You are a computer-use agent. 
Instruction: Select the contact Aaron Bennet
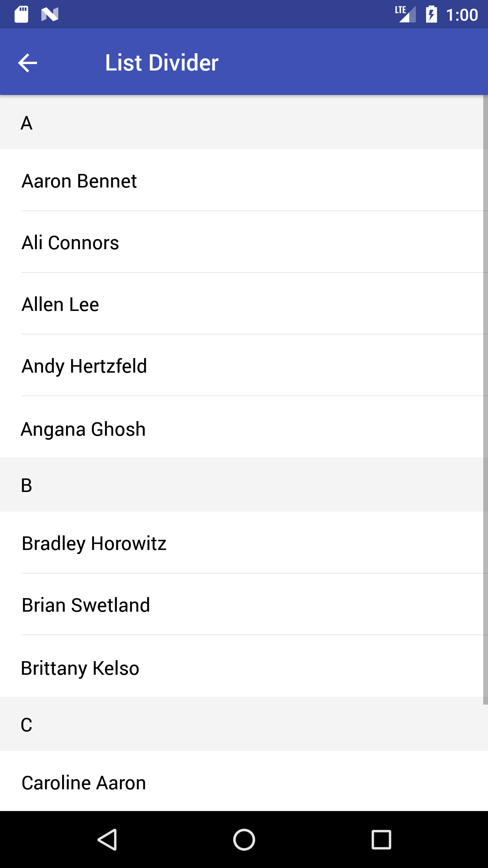pyautogui.click(x=79, y=181)
